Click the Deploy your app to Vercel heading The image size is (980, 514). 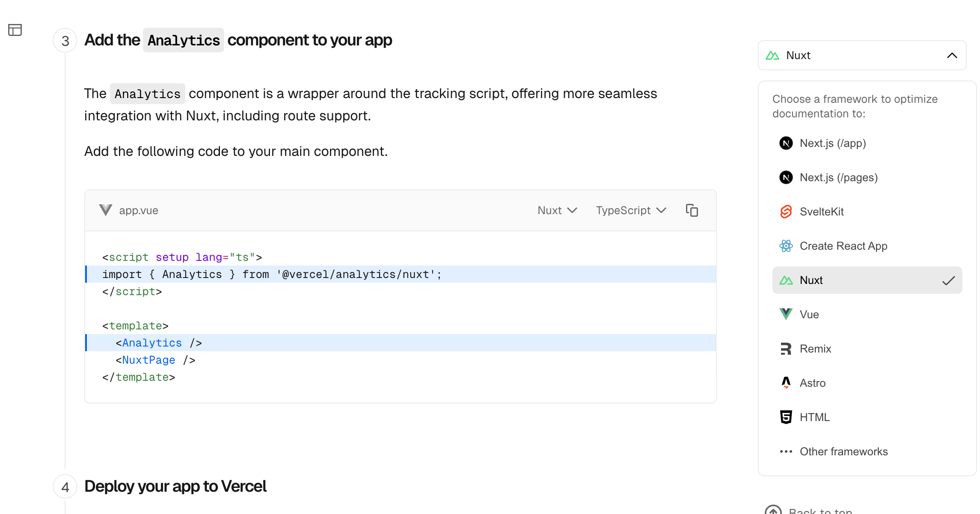coord(175,487)
